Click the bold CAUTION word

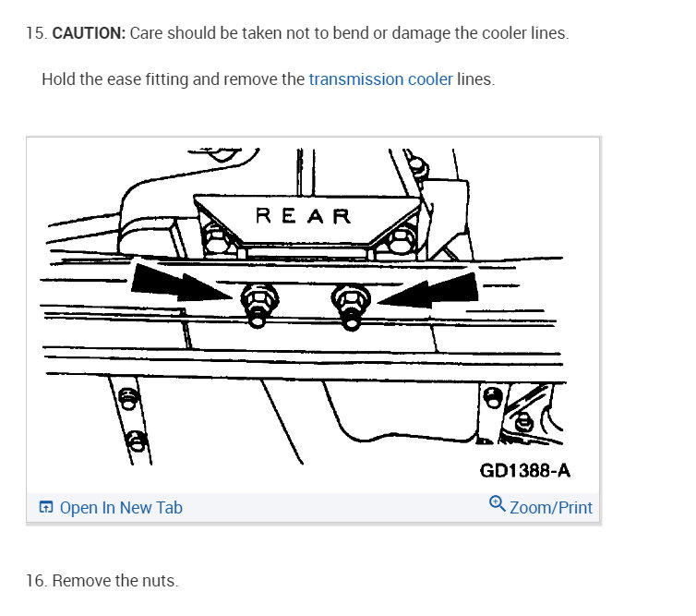(x=89, y=33)
